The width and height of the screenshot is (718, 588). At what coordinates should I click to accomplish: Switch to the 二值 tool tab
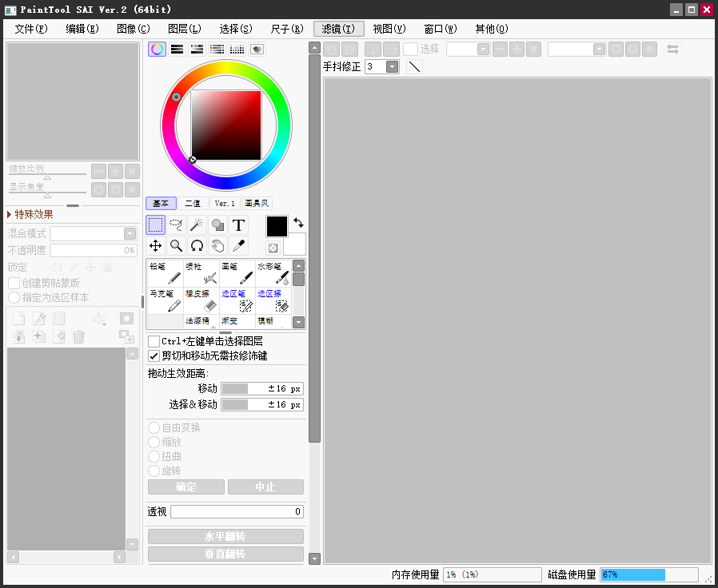[193, 203]
